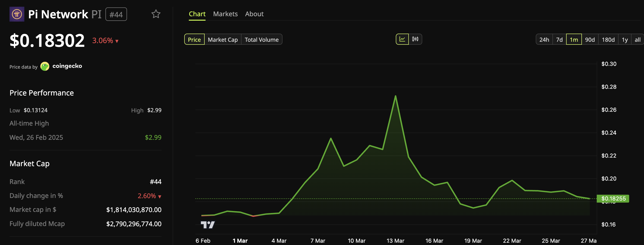Click the 3.06% price change indicator

(x=105, y=41)
